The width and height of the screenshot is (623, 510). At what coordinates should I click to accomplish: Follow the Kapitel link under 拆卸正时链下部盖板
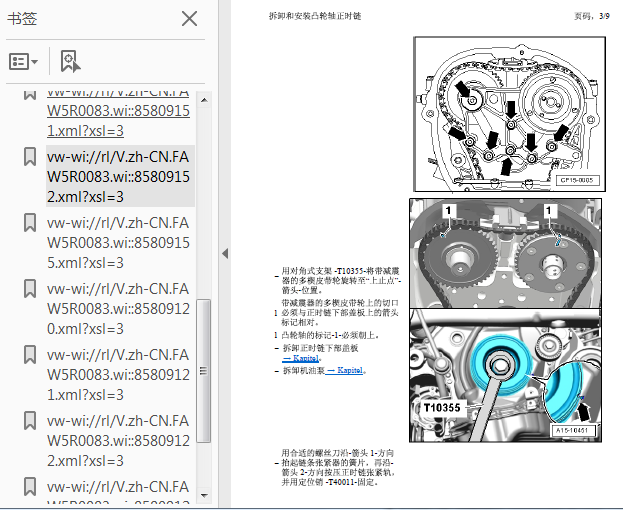click(x=300, y=358)
